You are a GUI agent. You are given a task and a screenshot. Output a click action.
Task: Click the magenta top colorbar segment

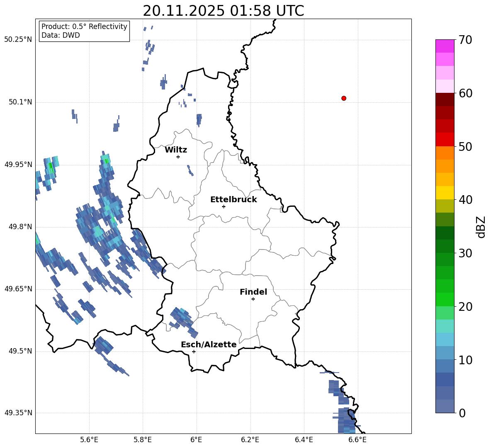tap(445, 46)
